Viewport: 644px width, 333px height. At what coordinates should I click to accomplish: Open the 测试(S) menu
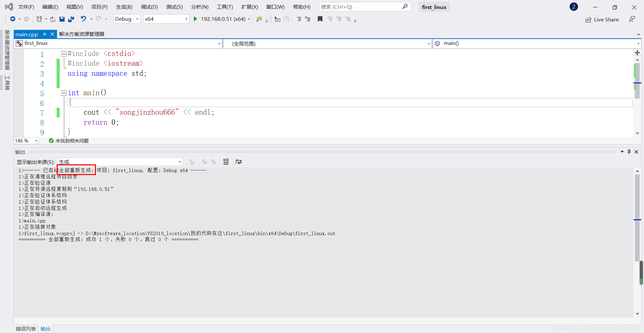174,7
